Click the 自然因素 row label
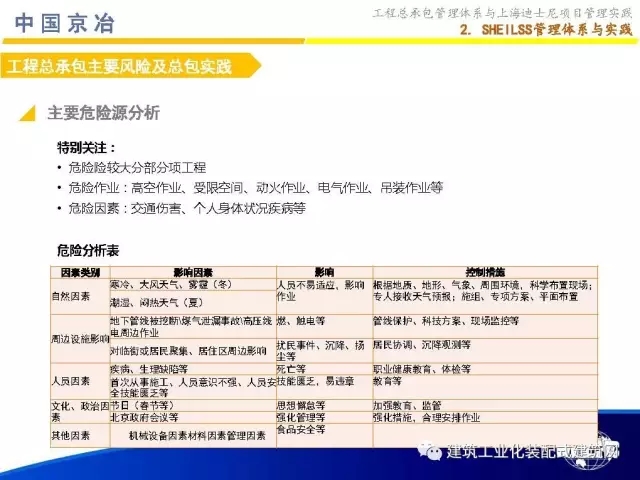The width and height of the screenshot is (640, 480). tap(71, 297)
